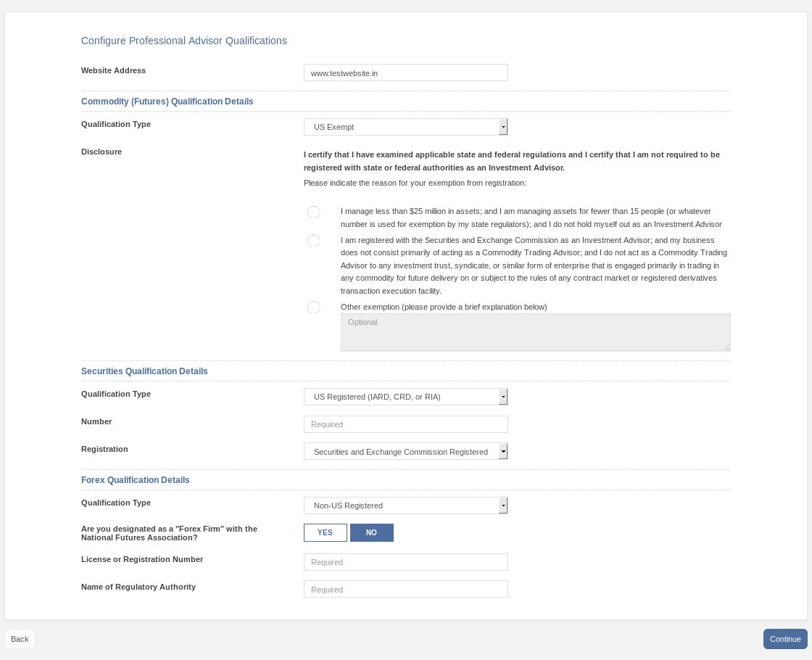Click the 'Please indicate the reason for your exemption' text

tap(415, 183)
